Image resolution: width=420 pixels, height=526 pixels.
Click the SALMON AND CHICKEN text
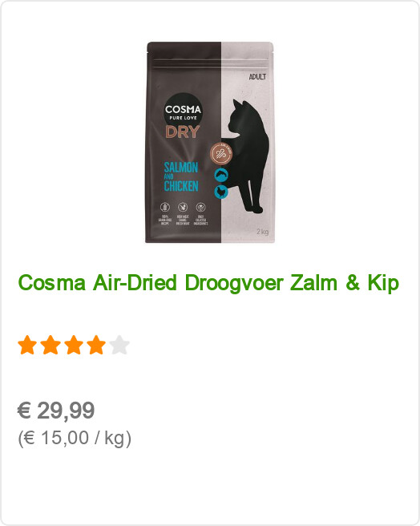[x=181, y=176]
